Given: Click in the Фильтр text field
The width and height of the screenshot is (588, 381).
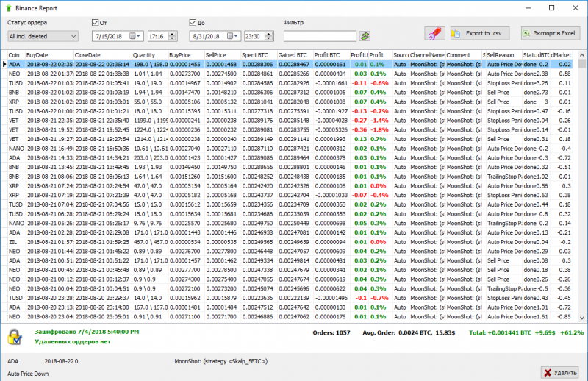Looking at the screenshot, I should [320, 36].
